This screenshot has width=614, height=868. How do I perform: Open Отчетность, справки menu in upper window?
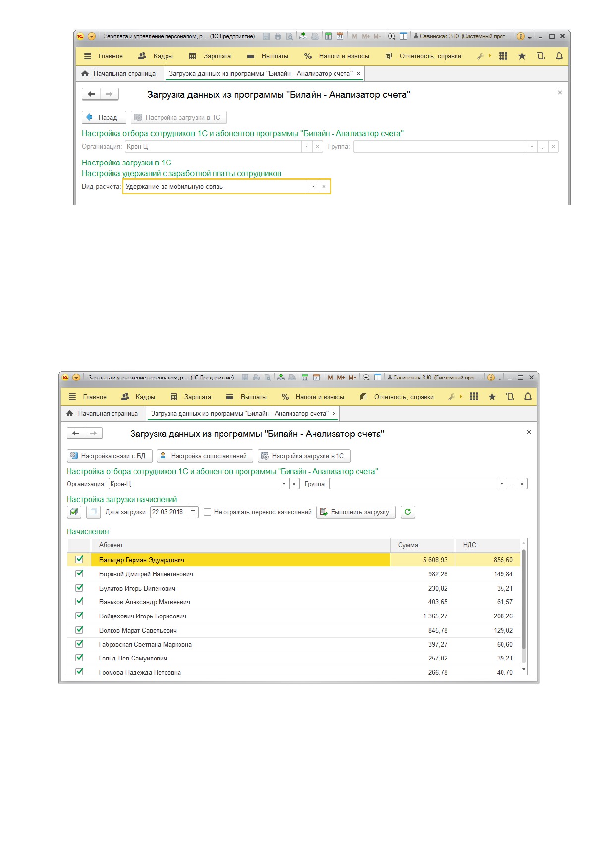coord(423,56)
